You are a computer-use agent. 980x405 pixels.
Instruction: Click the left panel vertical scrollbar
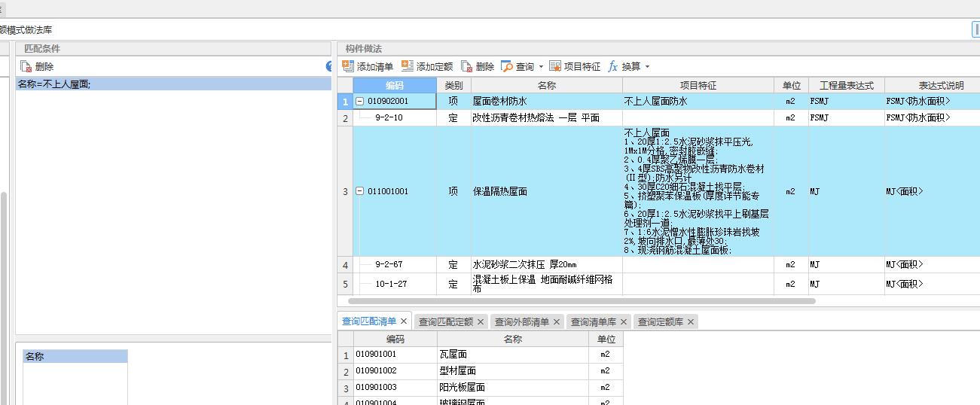tap(4, 297)
